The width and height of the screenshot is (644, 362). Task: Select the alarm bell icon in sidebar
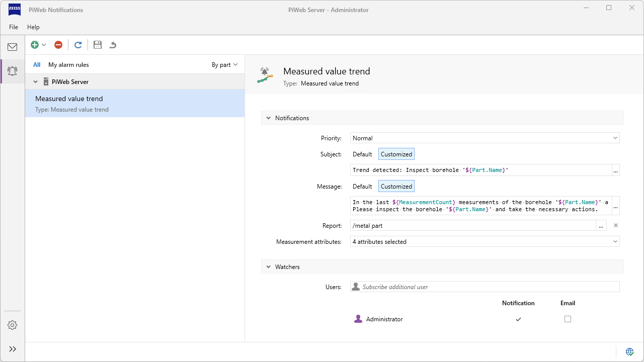pyautogui.click(x=13, y=71)
